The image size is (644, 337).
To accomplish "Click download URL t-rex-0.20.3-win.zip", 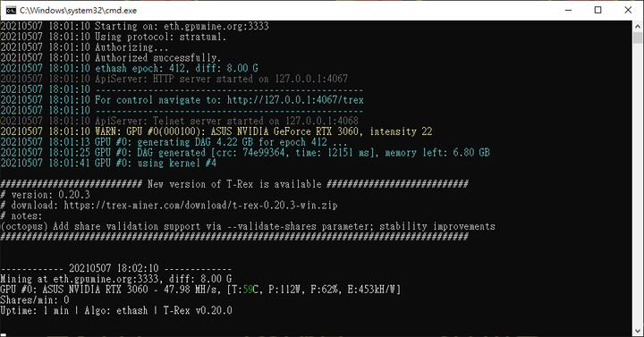I will click(200, 206).
